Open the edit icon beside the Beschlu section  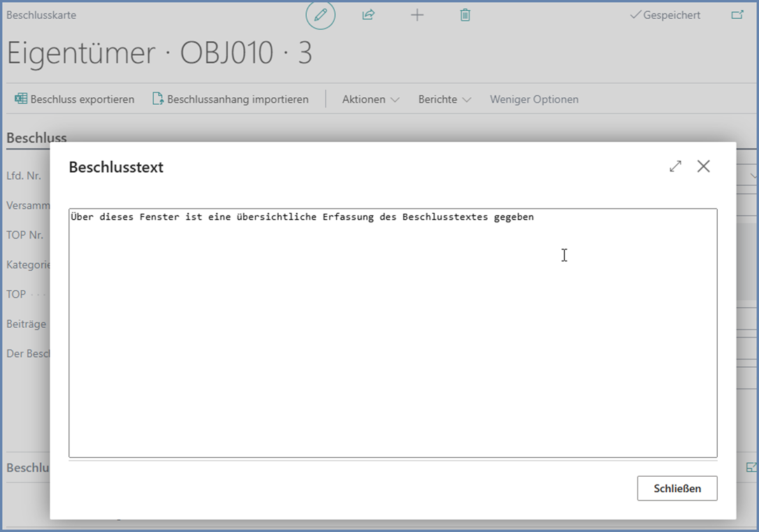point(751,467)
